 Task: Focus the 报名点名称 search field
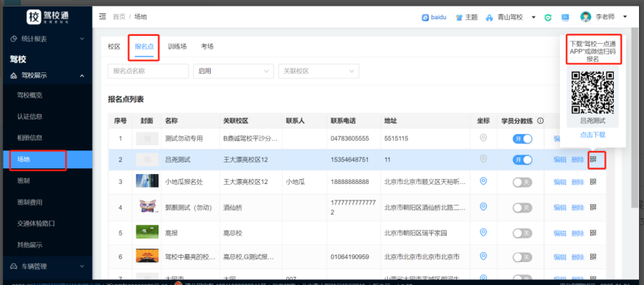[x=148, y=71]
